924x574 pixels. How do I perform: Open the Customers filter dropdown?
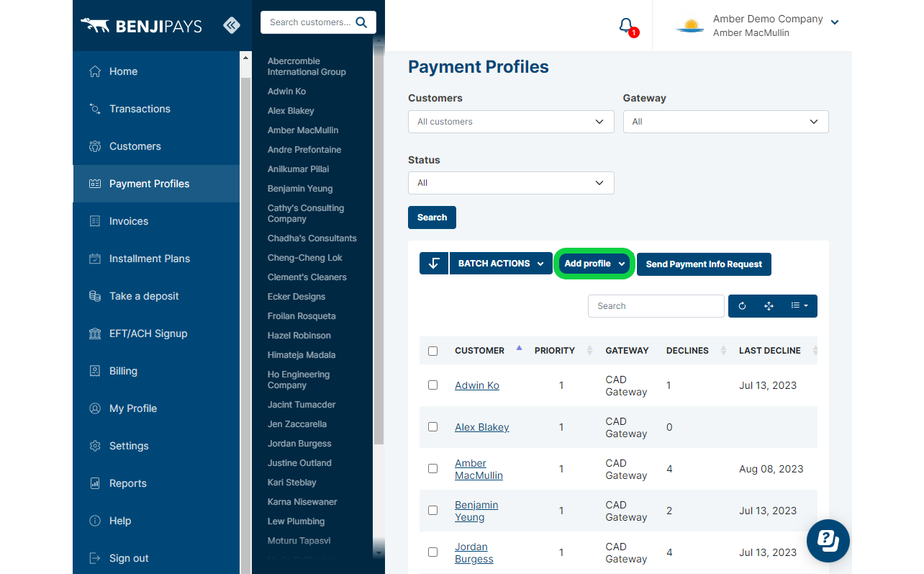[511, 122]
